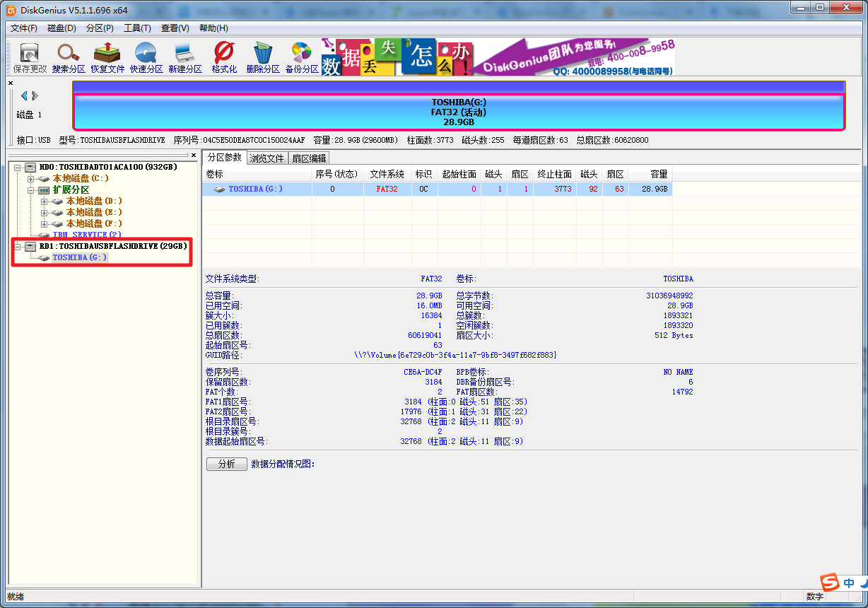Select 本地磁盘(F:) in the disk tree
The image size is (868, 608).
coord(94,223)
